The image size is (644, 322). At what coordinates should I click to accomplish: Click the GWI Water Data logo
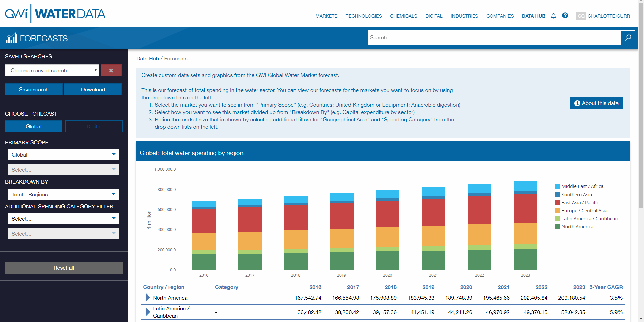tap(55, 14)
